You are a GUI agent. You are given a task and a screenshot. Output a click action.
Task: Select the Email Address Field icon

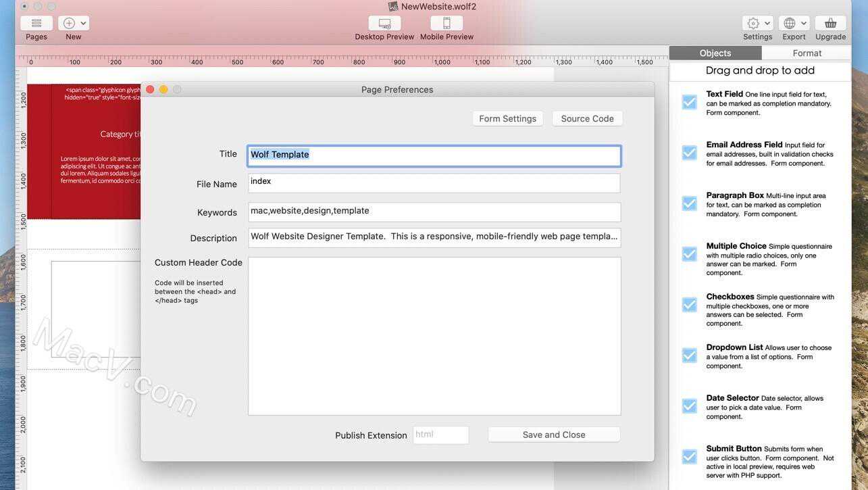tap(689, 153)
